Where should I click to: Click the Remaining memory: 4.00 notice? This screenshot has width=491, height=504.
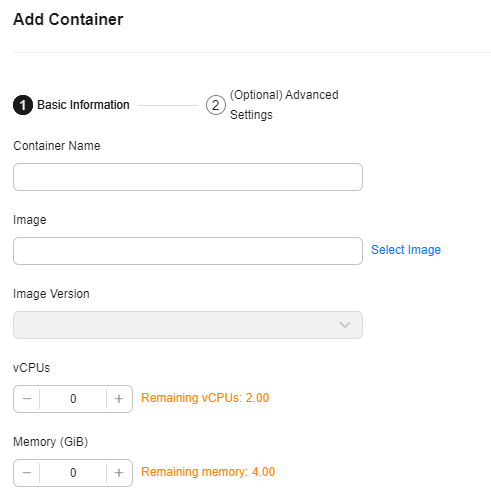(208, 472)
